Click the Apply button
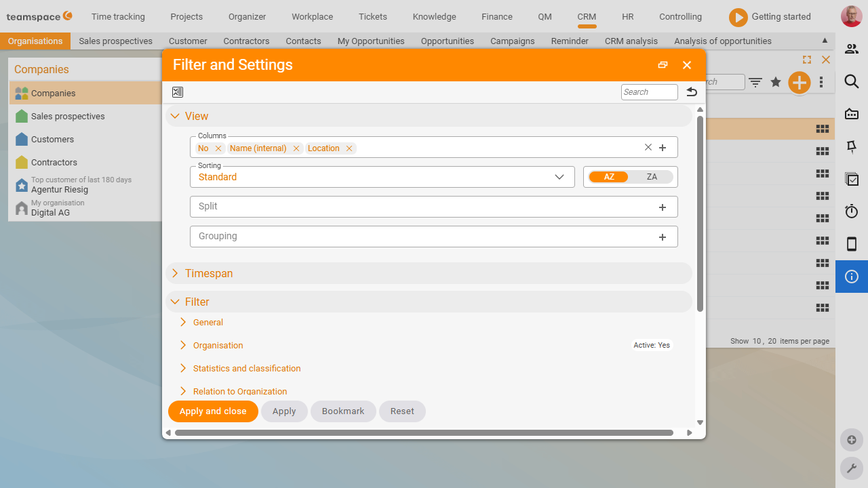 point(284,411)
